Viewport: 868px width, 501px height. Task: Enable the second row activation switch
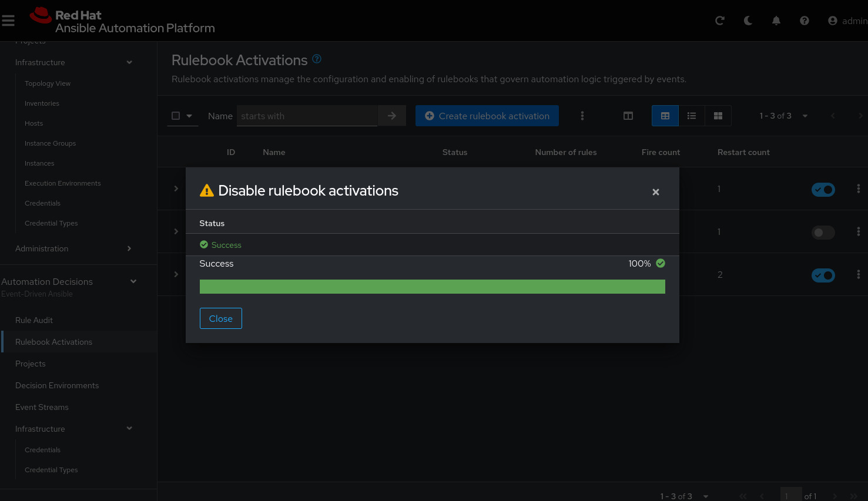pyautogui.click(x=823, y=233)
